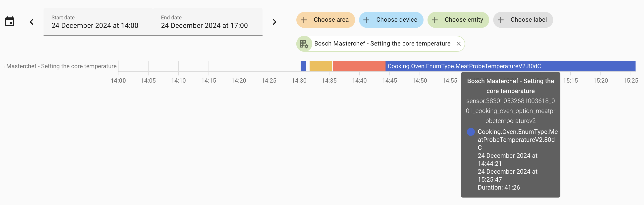Click the small blue segment near 14:30
The width and height of the screenshot is (644, 205).
[303, 66]
